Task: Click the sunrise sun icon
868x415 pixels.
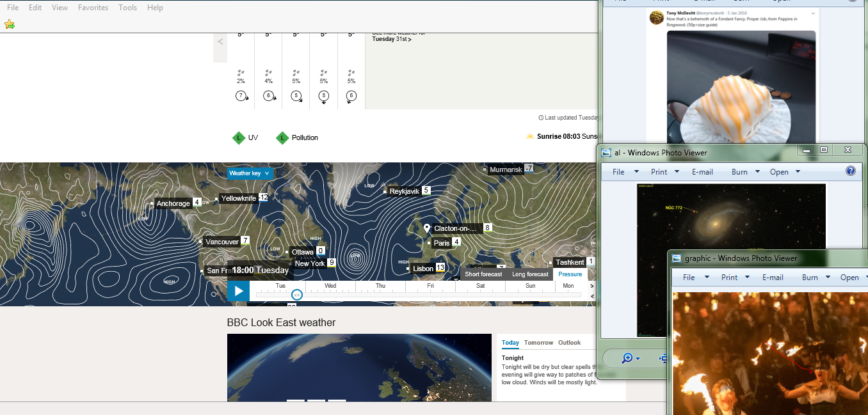Action: pyautogui.click(x=530, y=137)
